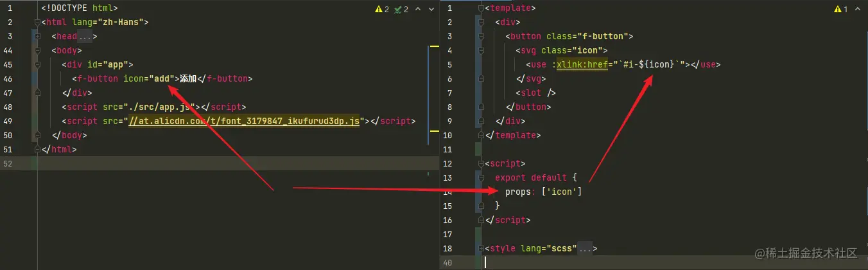Expand the collapsed dots after head tag
Image resolution: width=868 pixels, height=270 pixels.
(x=85, y=37)
